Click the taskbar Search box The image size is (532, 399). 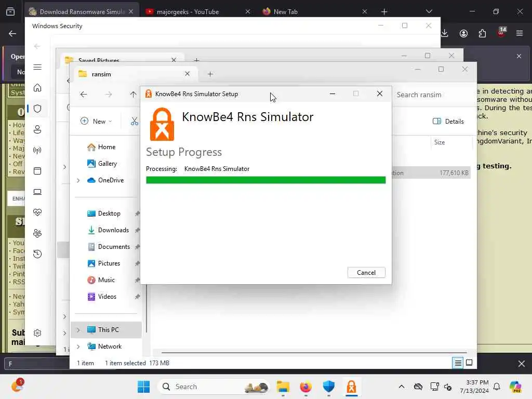coord(214,387)
